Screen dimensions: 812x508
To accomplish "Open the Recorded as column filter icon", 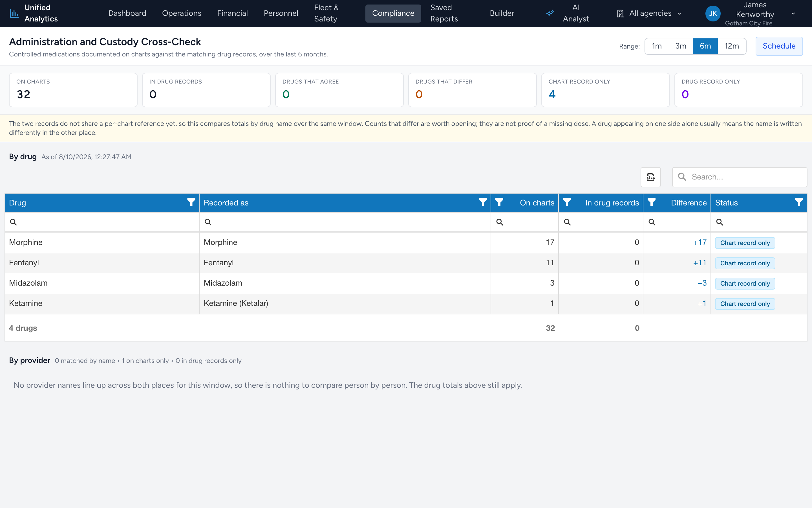I will click(483, 202).
